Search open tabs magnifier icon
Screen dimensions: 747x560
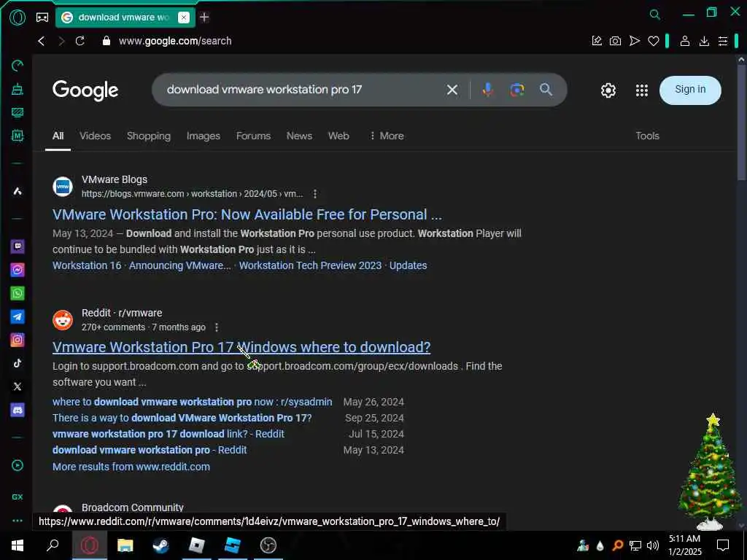(x=655, y=15)
